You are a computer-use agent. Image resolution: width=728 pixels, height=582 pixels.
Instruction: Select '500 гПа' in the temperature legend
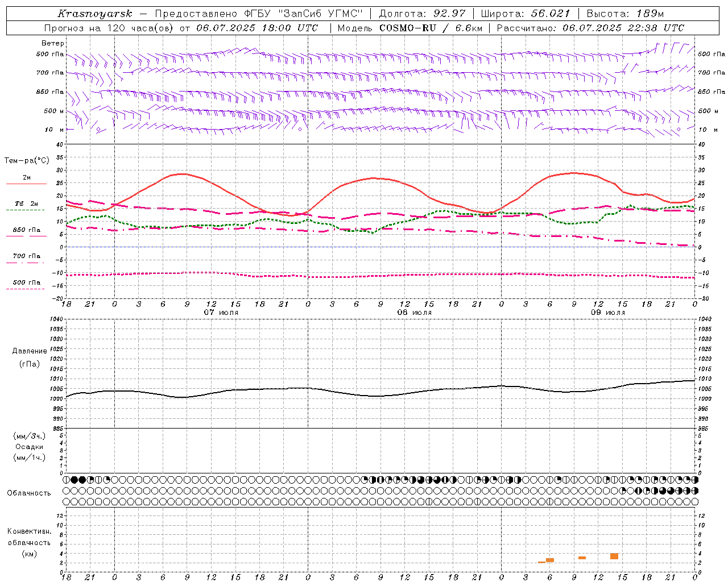pos(27,282)
